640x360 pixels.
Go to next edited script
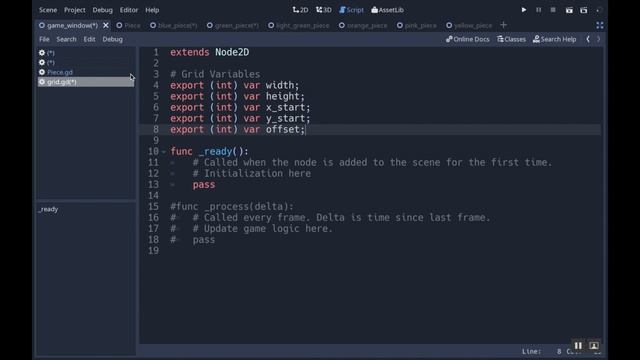(599, 39)
